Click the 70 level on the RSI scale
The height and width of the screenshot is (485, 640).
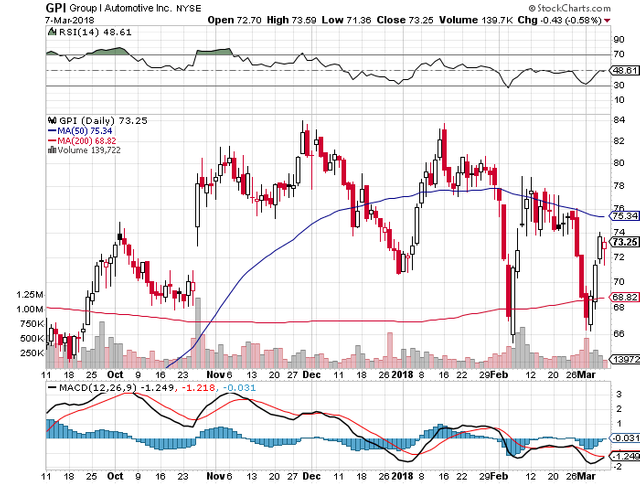[619, 54]
